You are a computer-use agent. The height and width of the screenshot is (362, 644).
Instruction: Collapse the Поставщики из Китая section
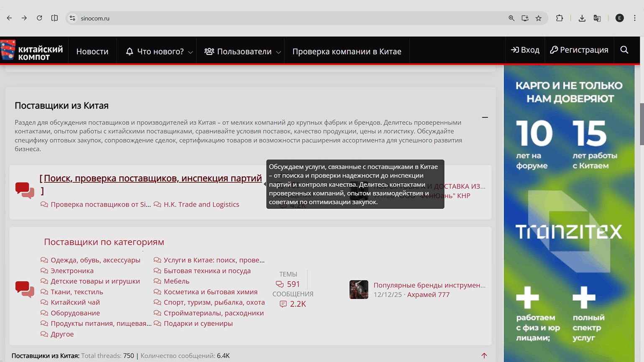coord(485,117)
